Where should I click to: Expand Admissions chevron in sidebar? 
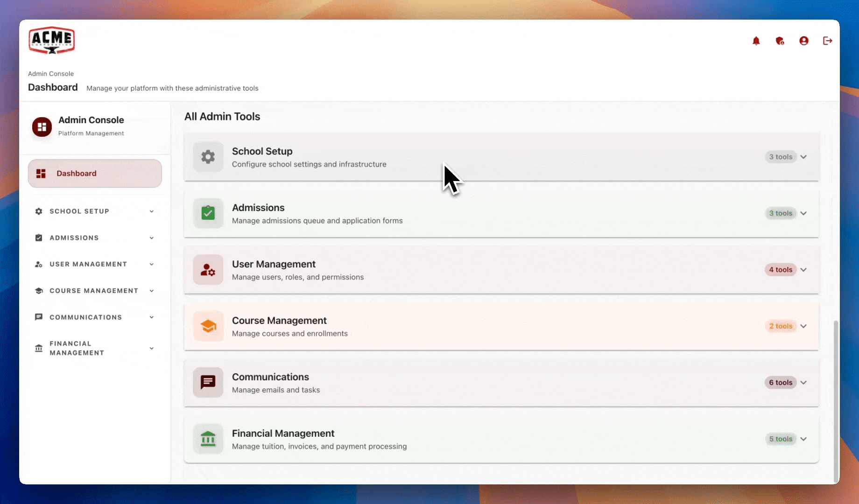pos(152,238)
